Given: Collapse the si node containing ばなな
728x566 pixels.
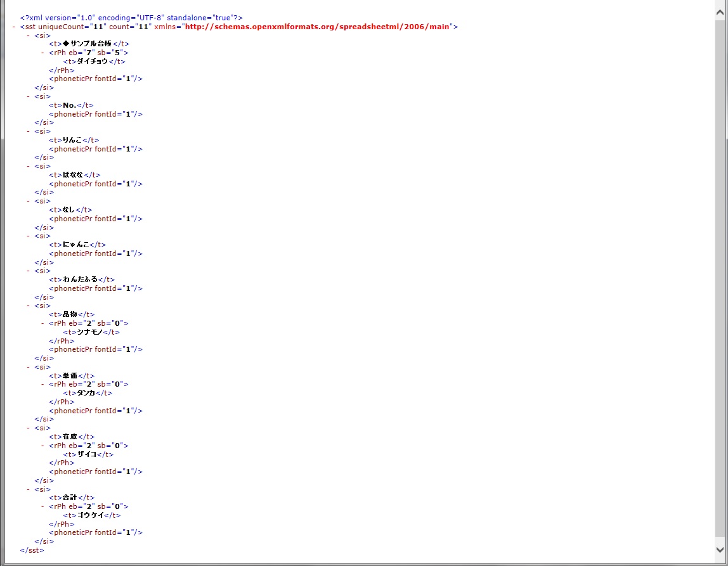Looking at the screenshot, I should (x=29, y=166).
